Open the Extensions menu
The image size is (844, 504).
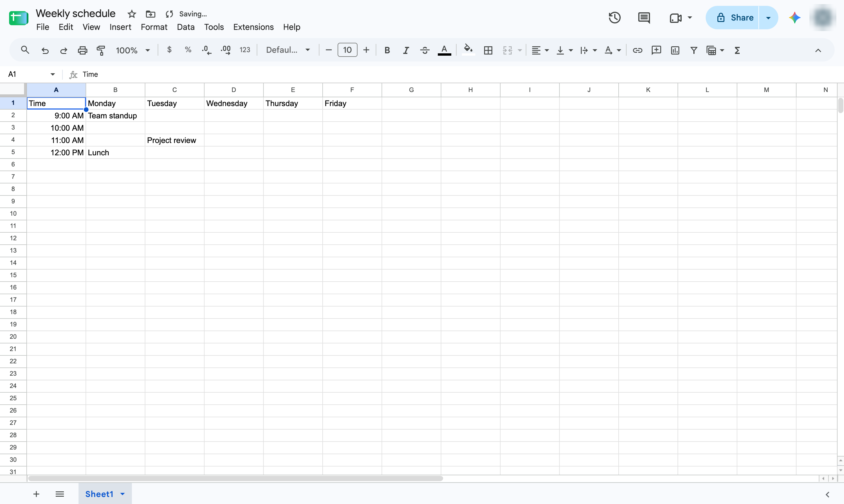pyautogui.click(x=253, y=27)
